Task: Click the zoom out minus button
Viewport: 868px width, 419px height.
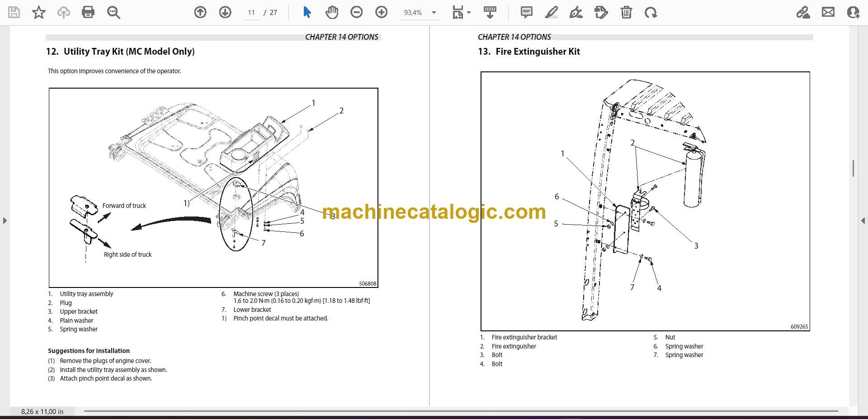Action: click(357, 12)
